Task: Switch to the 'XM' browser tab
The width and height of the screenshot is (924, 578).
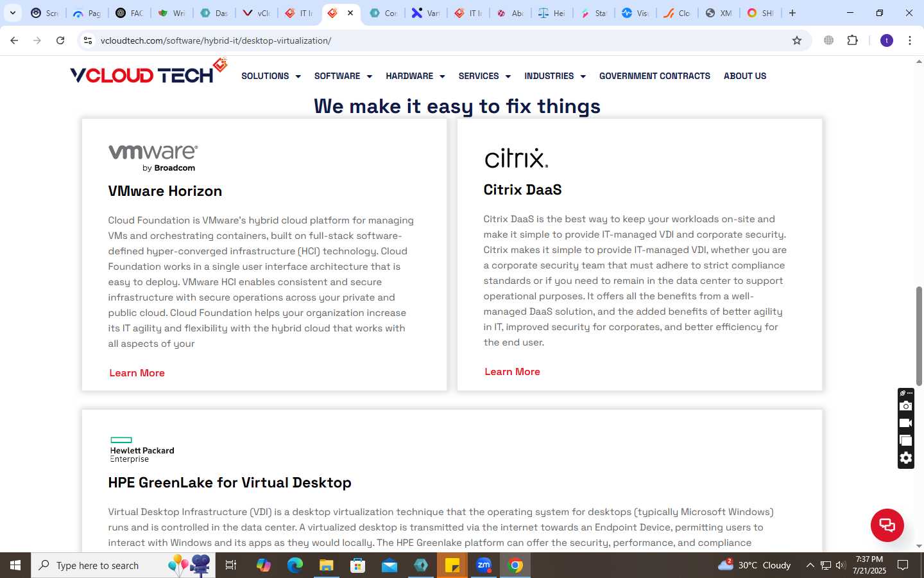Action: [x=719, y=13]
